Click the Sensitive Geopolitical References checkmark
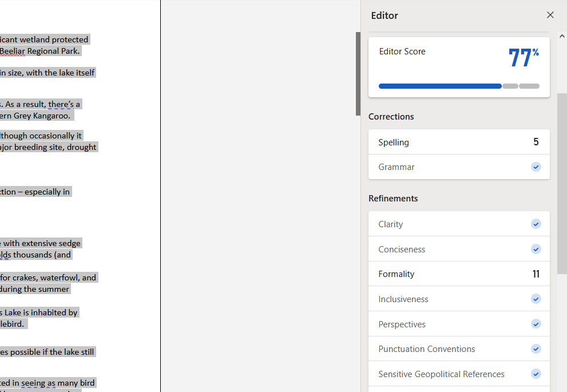The height and width of the screenshot is (392, 567). pyautogui.click(x=536, y=374)
